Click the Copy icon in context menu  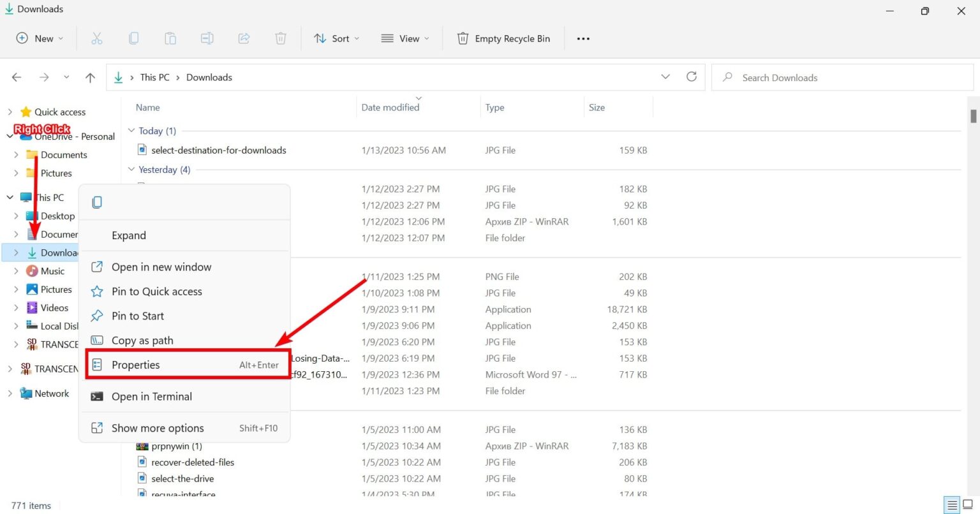pos(97,202)
